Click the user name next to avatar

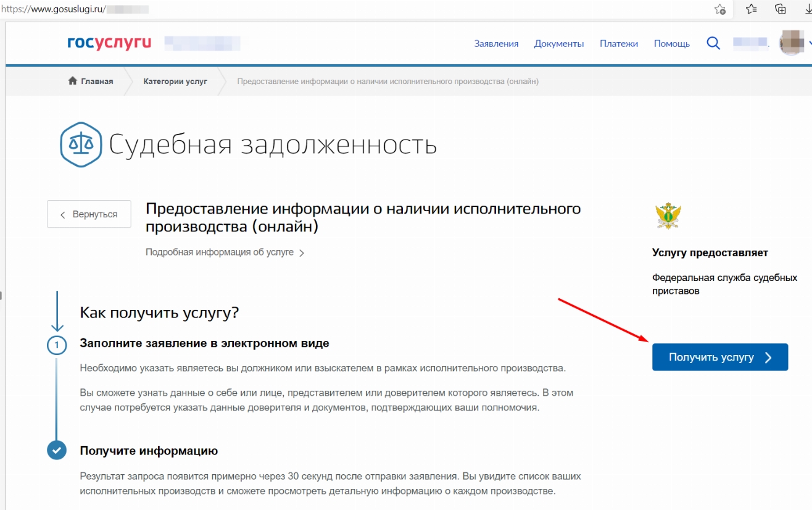point(751,43)
